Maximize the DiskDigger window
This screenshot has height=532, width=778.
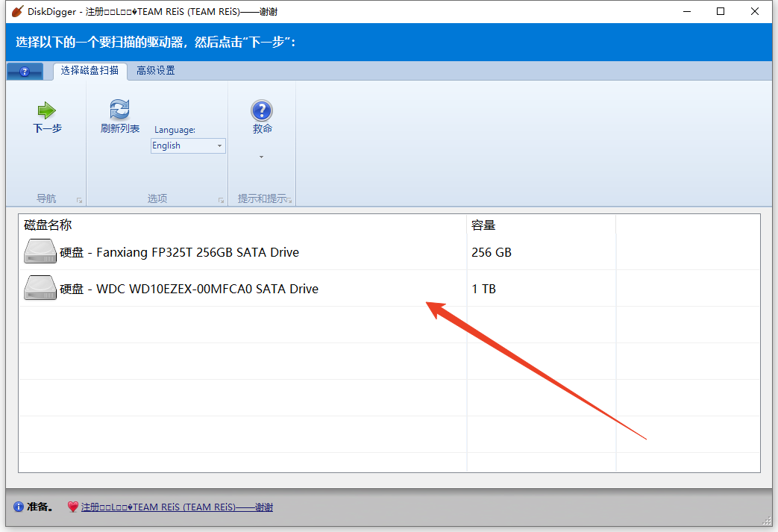click(720, 12)
